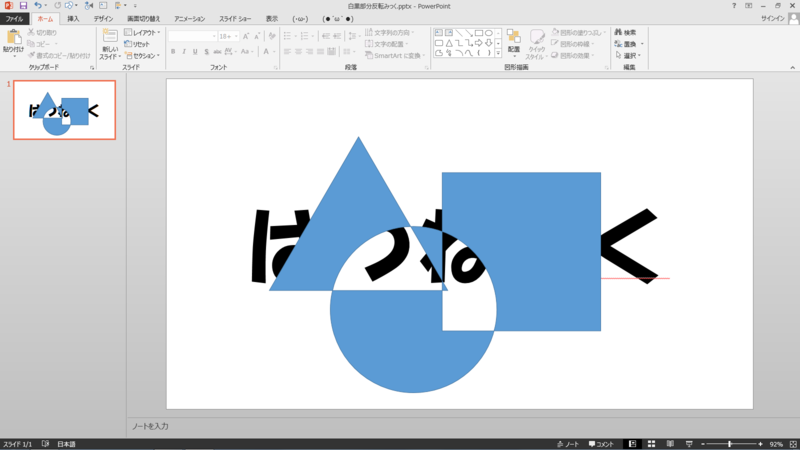Switch to Slide Show (スライド ショー) tab

235,19
